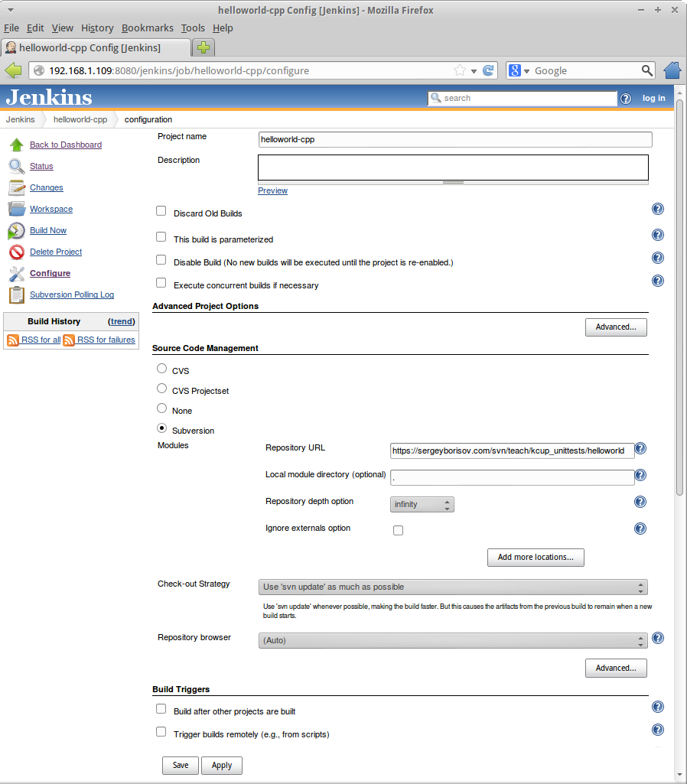The height and width of the screenshot is (784, 687).
Task: Click the Save button
Action: click(181, 766)
